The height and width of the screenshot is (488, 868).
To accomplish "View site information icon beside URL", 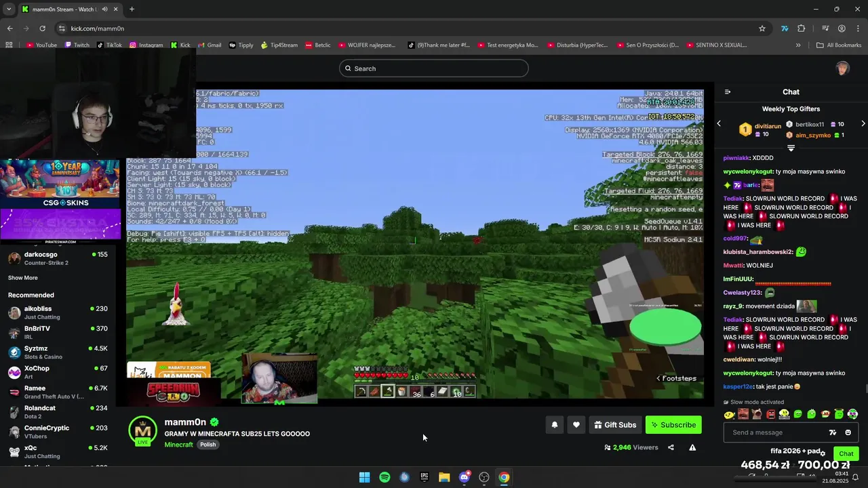I will coord(62,28).
